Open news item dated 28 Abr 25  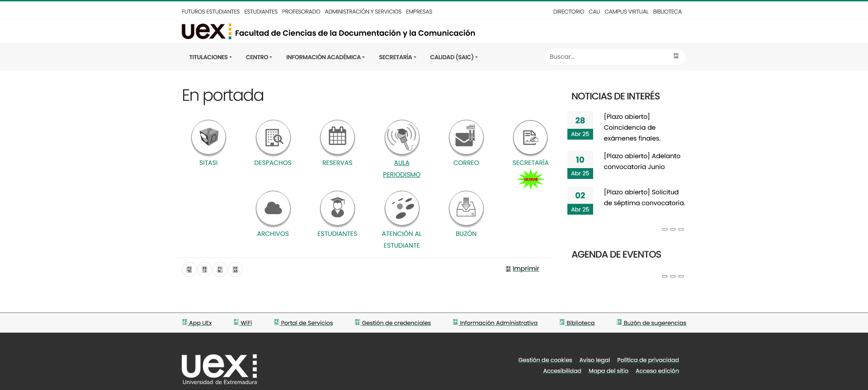(632, 127)
